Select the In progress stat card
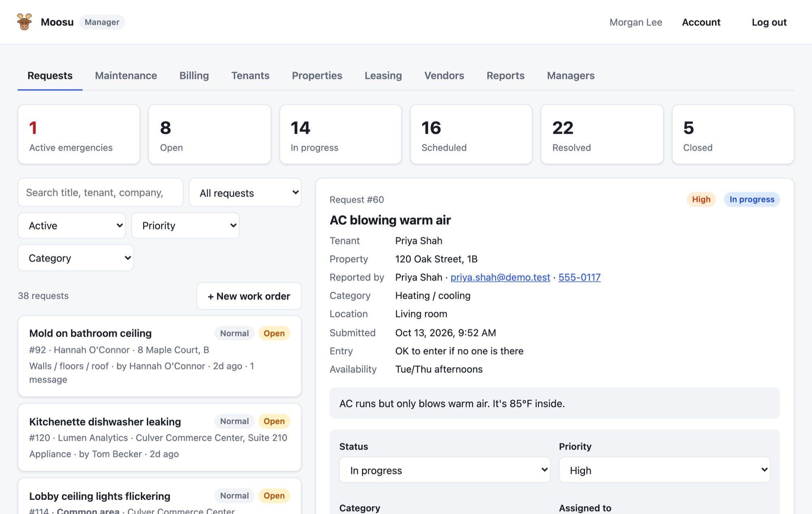This screenshot has width=812, height=514. pos(341,134)
